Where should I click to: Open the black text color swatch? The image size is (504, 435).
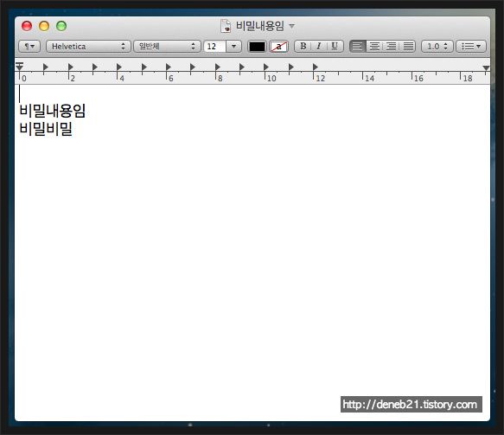click(257, 47)
